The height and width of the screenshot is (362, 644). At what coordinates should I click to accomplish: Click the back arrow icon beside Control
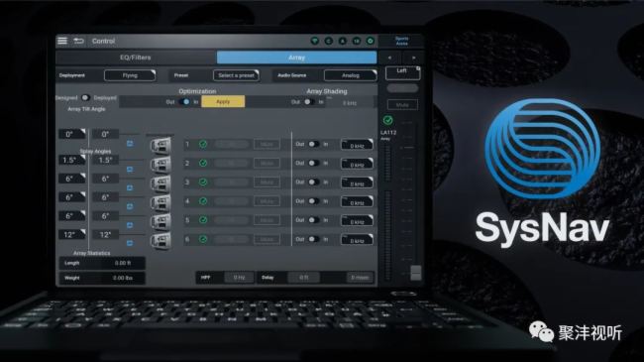coord(78,41)
